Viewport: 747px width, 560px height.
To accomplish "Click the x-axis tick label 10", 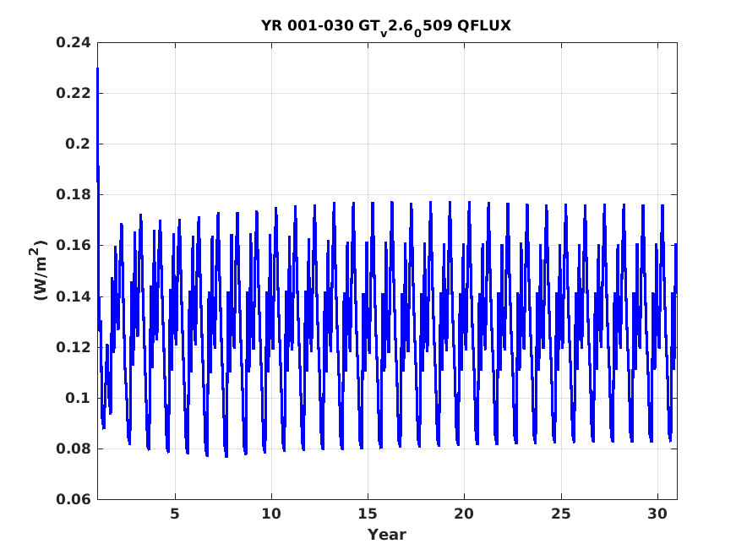I will point(271,514).
